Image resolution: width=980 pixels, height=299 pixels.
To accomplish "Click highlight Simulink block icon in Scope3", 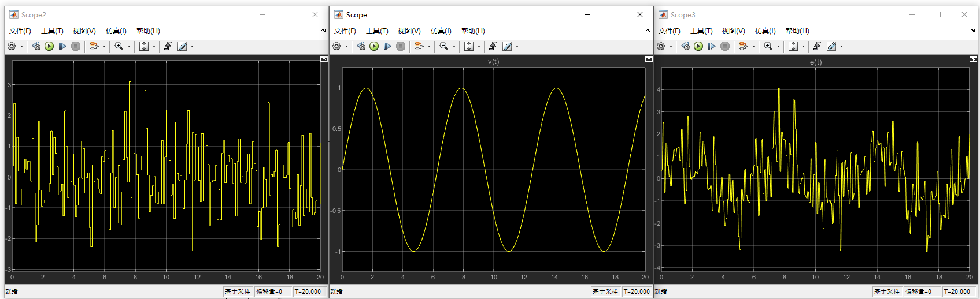I will 743,46.
